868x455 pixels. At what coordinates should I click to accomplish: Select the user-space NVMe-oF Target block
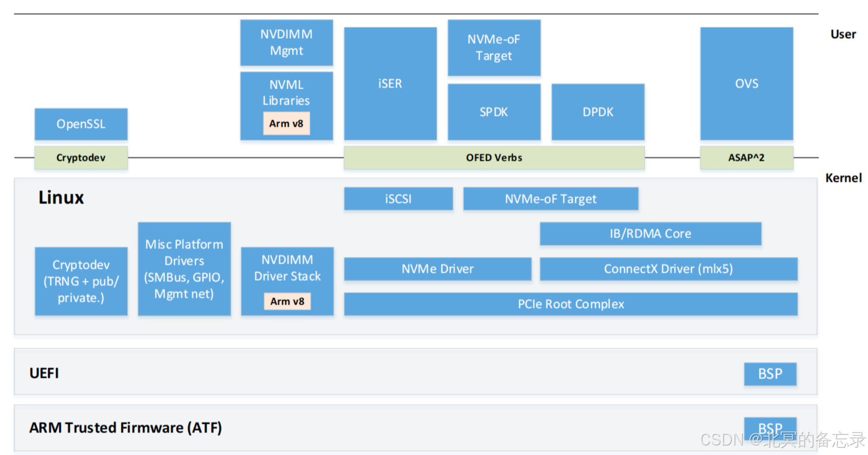494,47
